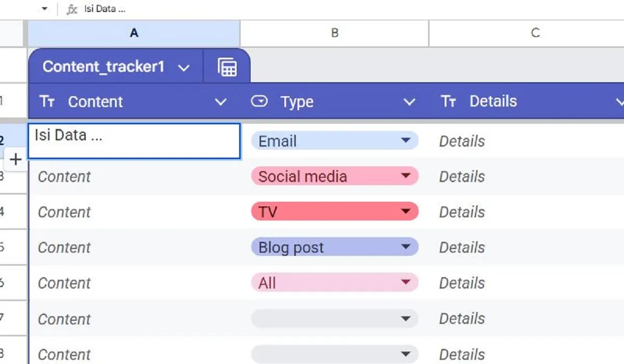Select column B header
Screen dimensions: 624x364
pyautogui.click(x=334, y=33)
